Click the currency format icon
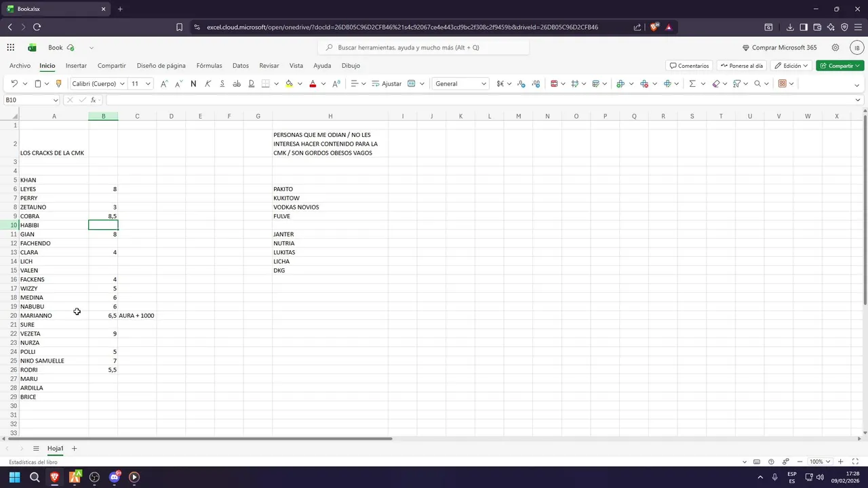Viewport: 868px width, 488px height. coord(500,83)
